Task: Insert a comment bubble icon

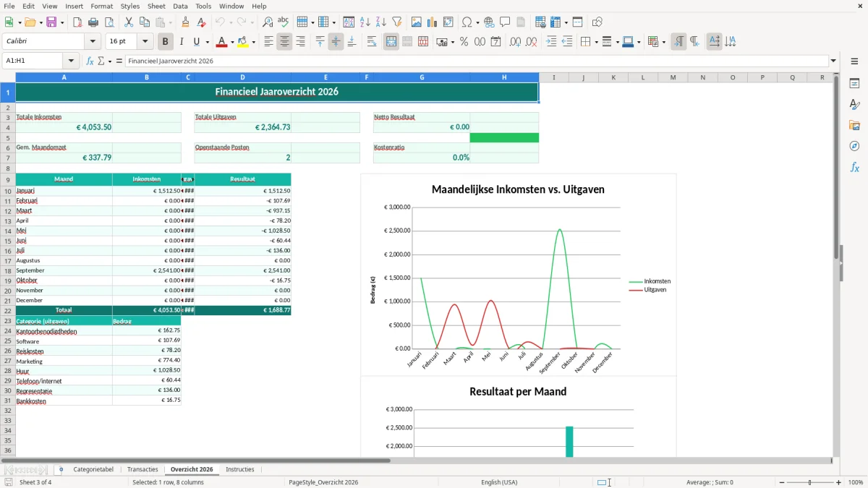Action: click(505, 22)
